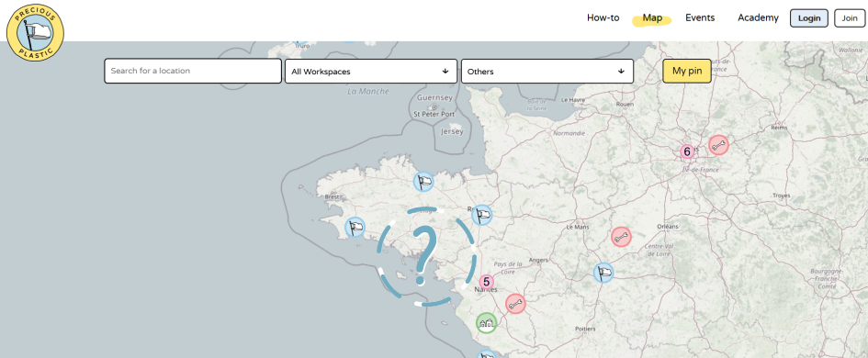Focus the Search for a location field
Screen dimensions: 868x358
tap(193, 72)
